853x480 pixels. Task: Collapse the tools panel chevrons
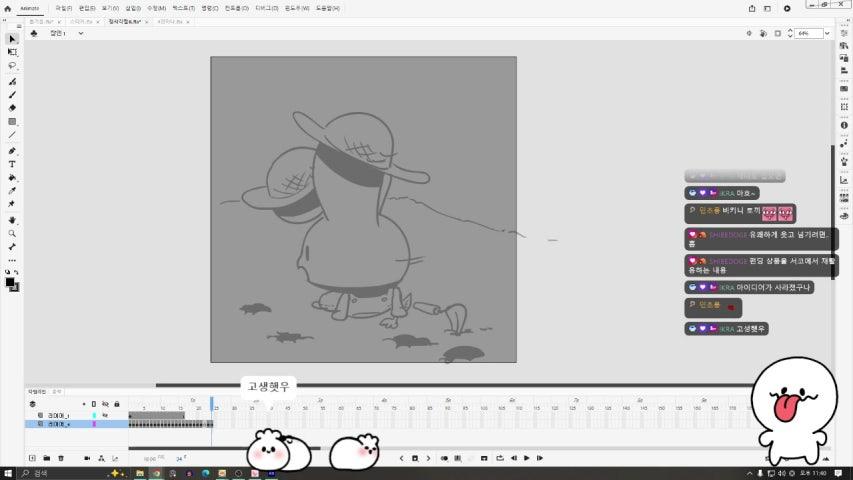pyautogui.click(x=5, y=20)
